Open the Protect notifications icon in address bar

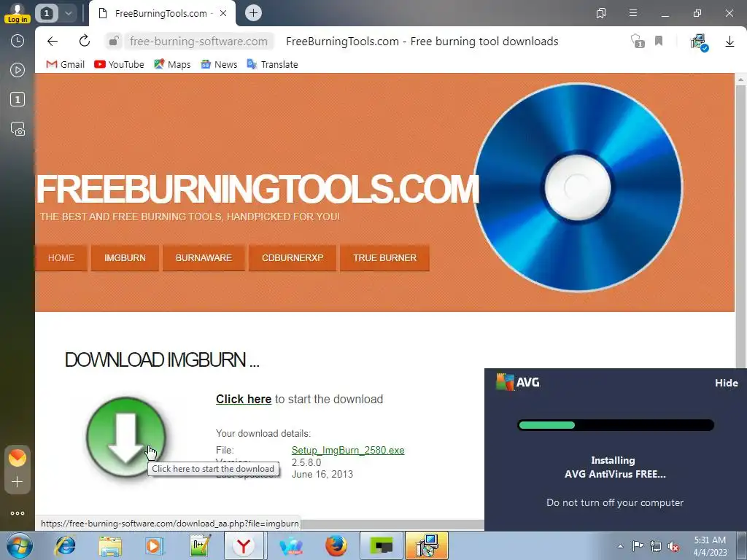coord(638,41)
